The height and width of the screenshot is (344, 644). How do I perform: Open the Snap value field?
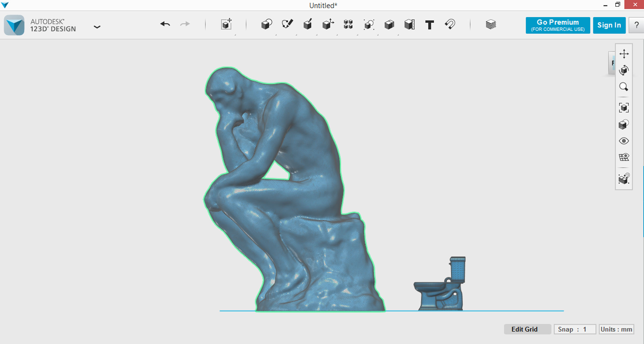(x=575, y=329)
